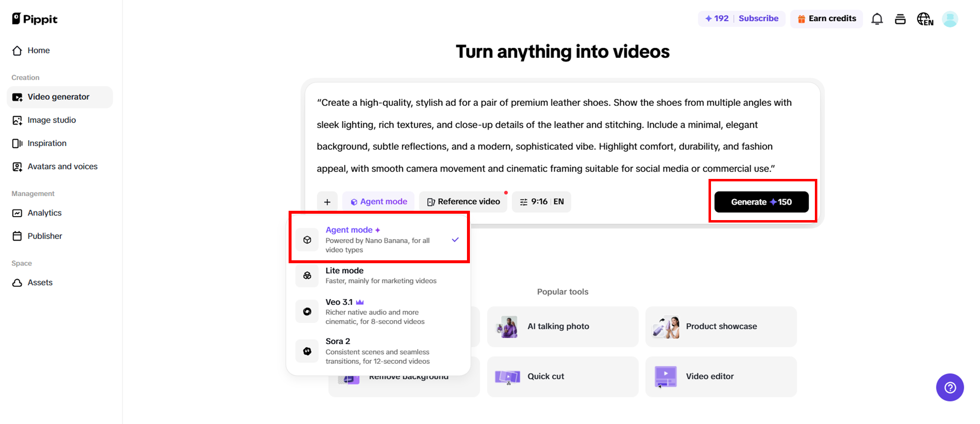The height and width of the screenshot is (424, 980).
Task: Select Agent mode option in the list
Action: point(379,240)
